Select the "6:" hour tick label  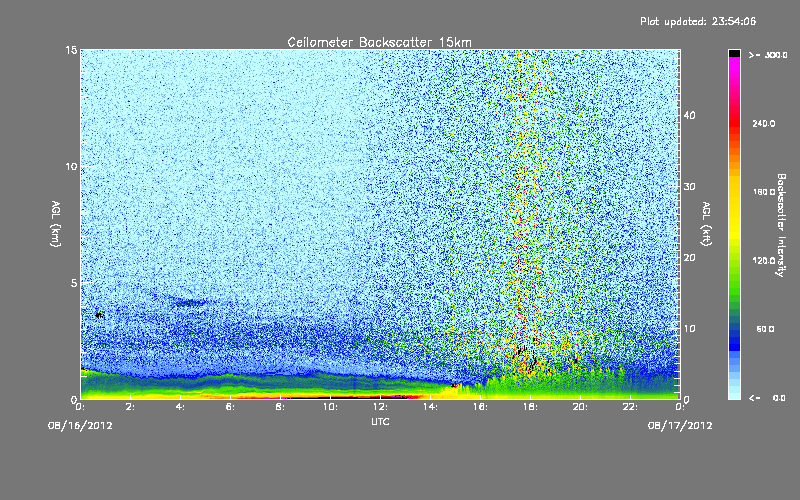230,407
